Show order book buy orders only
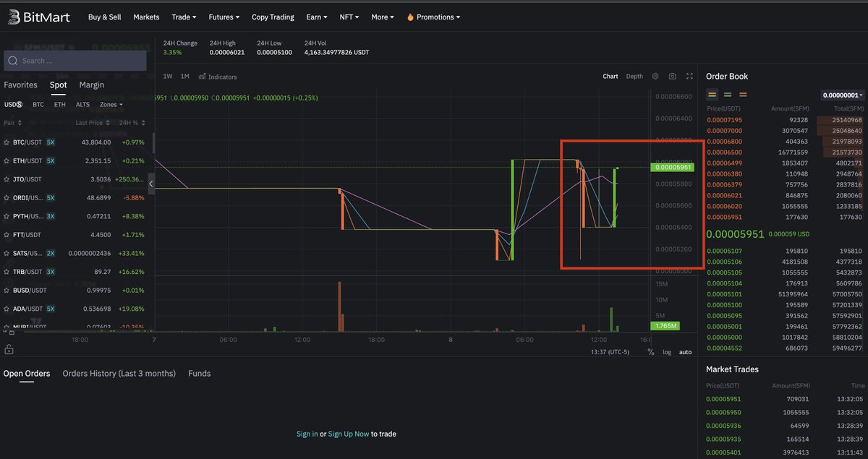The height and width of the screenshot is (459, 868). pos(728,95)
